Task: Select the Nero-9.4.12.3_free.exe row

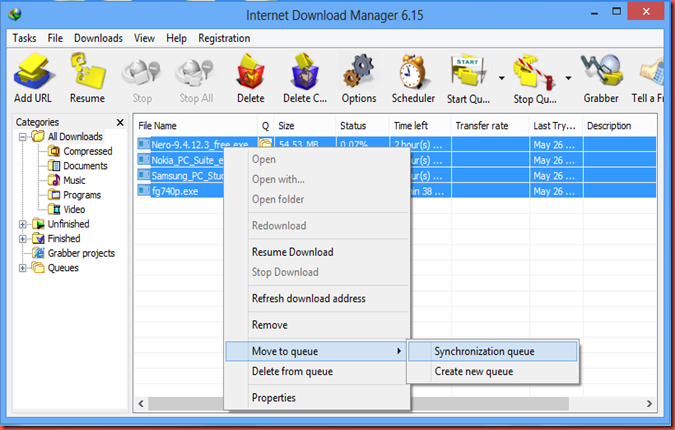Action: click(396, 144)
